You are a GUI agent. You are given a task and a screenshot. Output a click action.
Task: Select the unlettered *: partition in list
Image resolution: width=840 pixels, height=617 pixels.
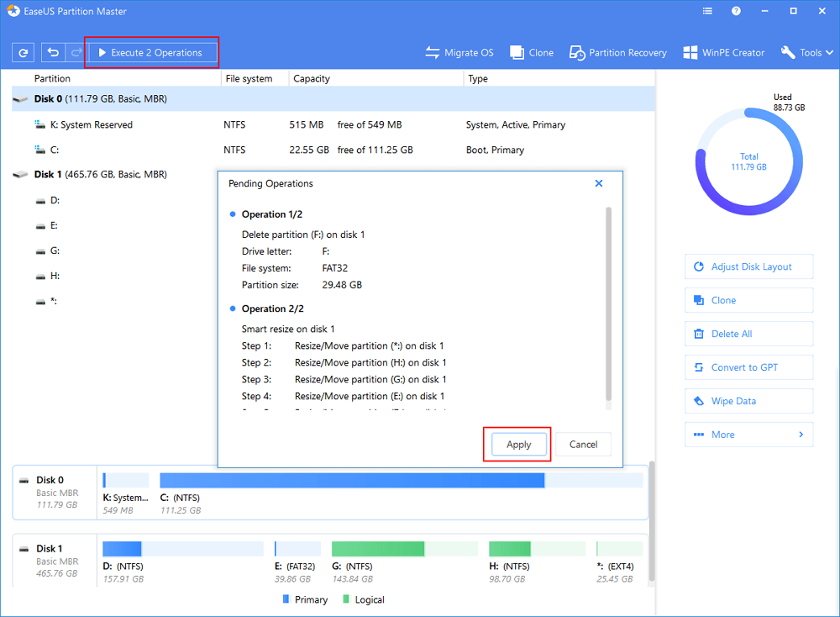tap(46, 301)
